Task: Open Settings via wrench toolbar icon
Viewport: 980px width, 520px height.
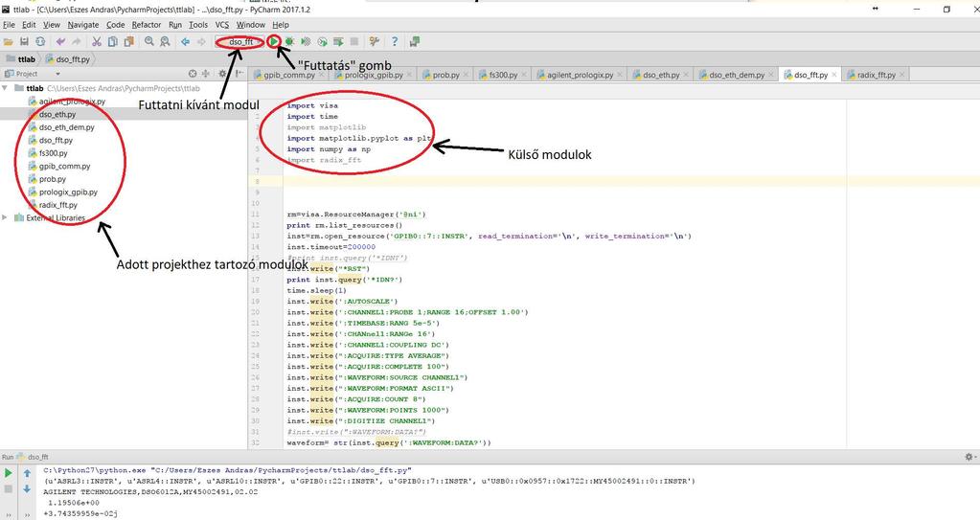Action: pyautogui.click(x=375, y=42)
